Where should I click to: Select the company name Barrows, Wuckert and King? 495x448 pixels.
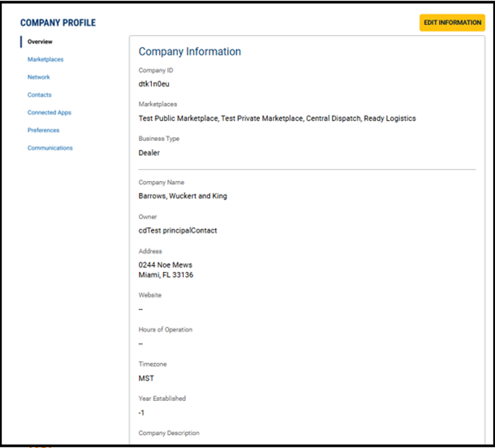(x=183, y=196)
